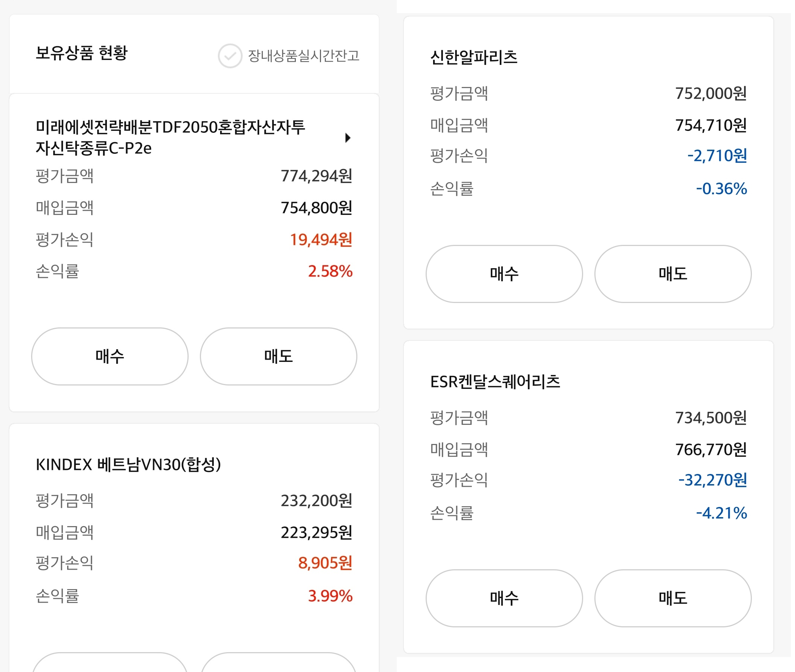Select the 보유상품 현황 heading

coord(82,53)
